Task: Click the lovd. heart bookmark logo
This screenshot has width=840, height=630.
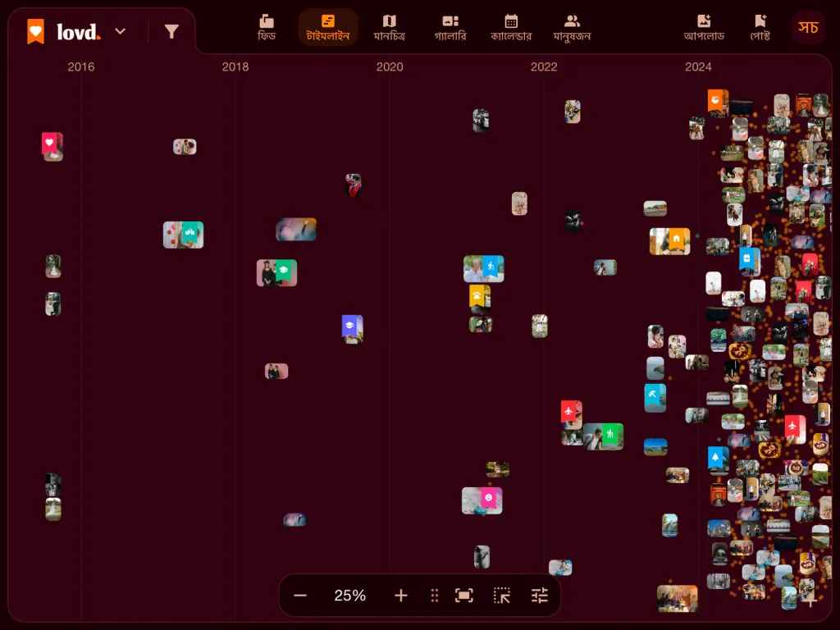Action: click(36, 32)
